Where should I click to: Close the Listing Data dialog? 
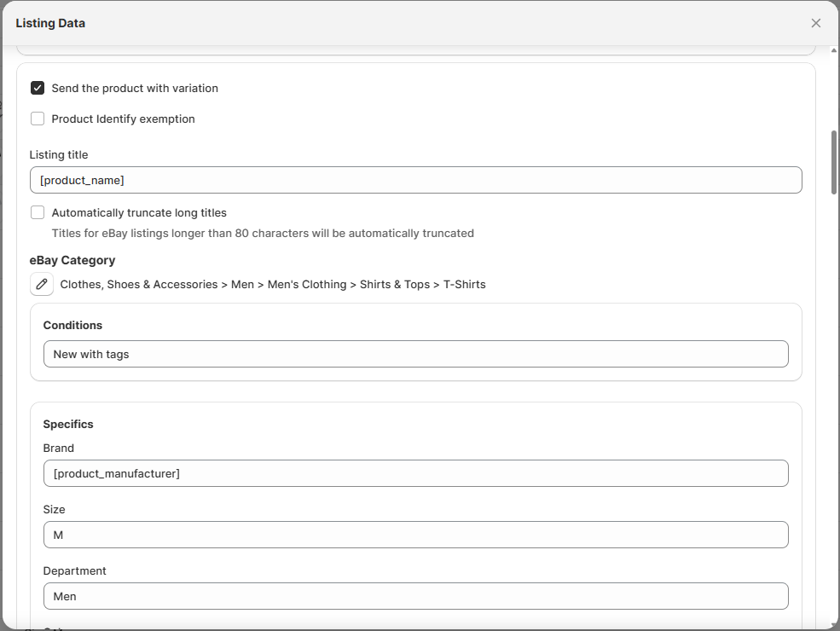click(816, 23)
